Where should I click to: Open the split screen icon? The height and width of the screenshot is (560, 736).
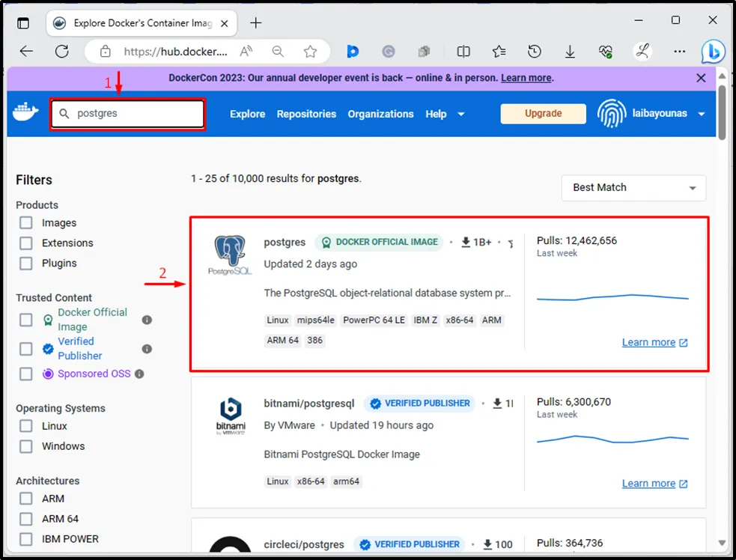pos(463,52)
